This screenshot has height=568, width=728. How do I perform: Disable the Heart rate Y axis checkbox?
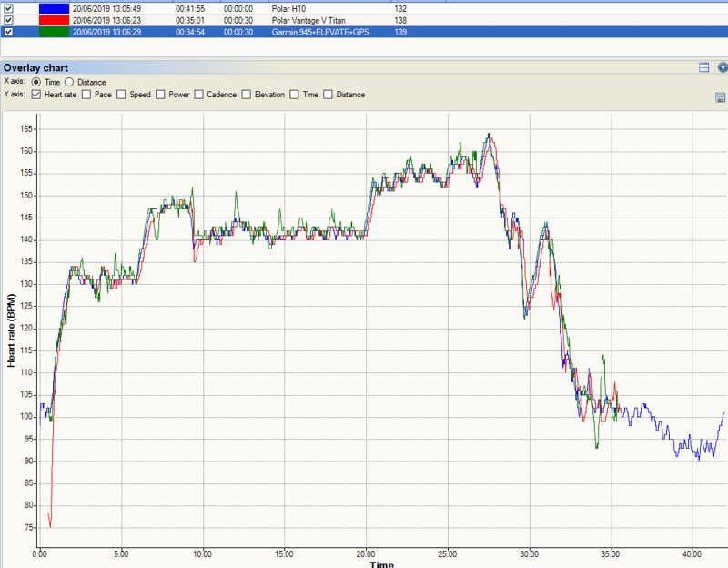[x=36, y=95]
